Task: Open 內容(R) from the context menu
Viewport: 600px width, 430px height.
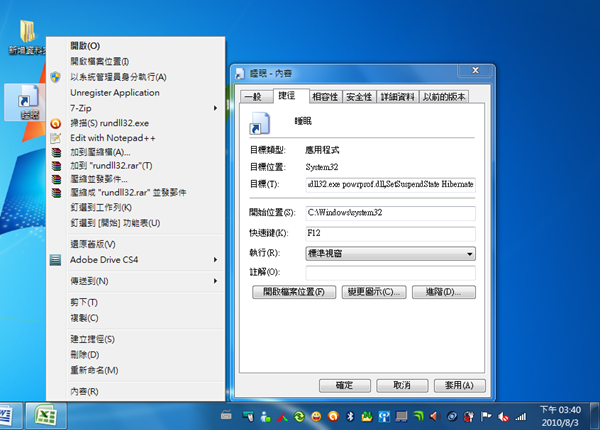Action: point(135,392)
